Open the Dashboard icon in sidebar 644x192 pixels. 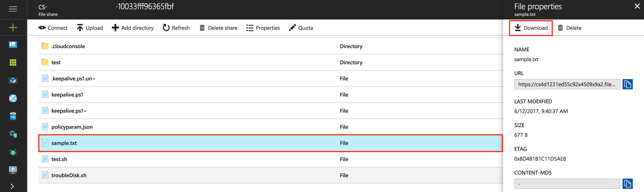coord(13,45)
